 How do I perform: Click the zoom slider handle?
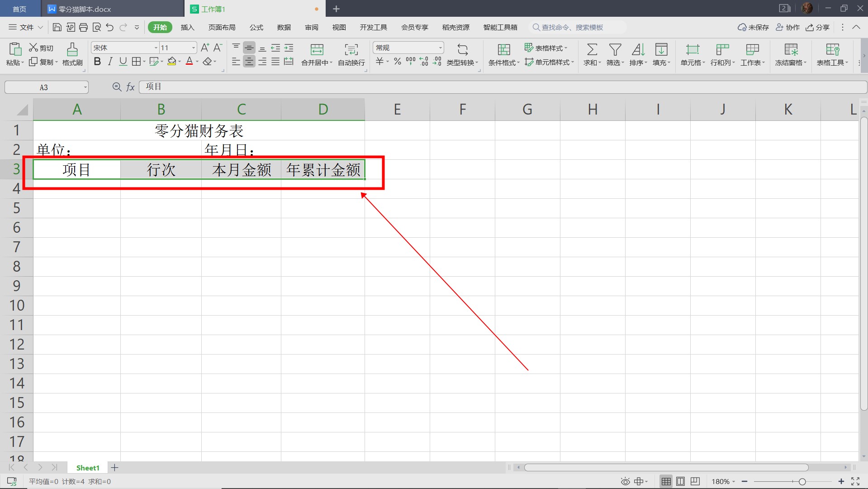pyautogui.click(x=802, y=482)
